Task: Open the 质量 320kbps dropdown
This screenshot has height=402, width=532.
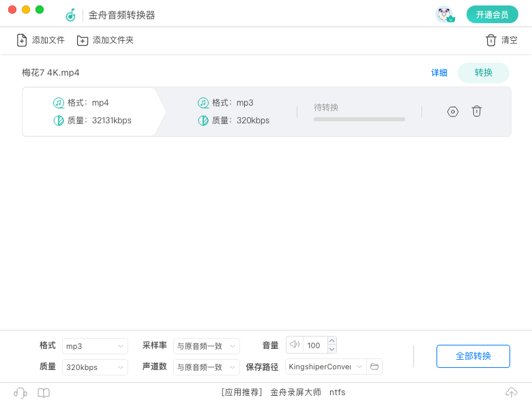Action: pyautogui.click(x=95, y=367)
